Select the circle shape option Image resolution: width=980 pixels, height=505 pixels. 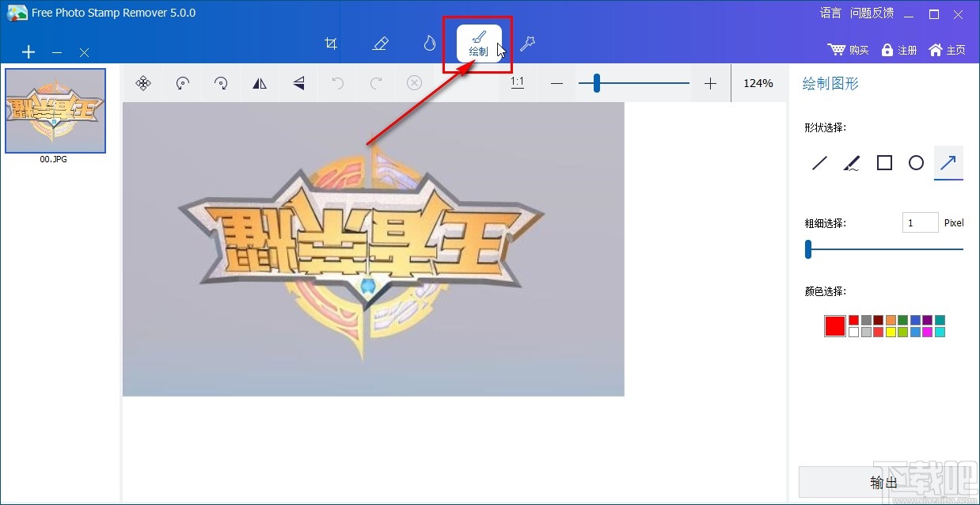click(x=916, y=162)
